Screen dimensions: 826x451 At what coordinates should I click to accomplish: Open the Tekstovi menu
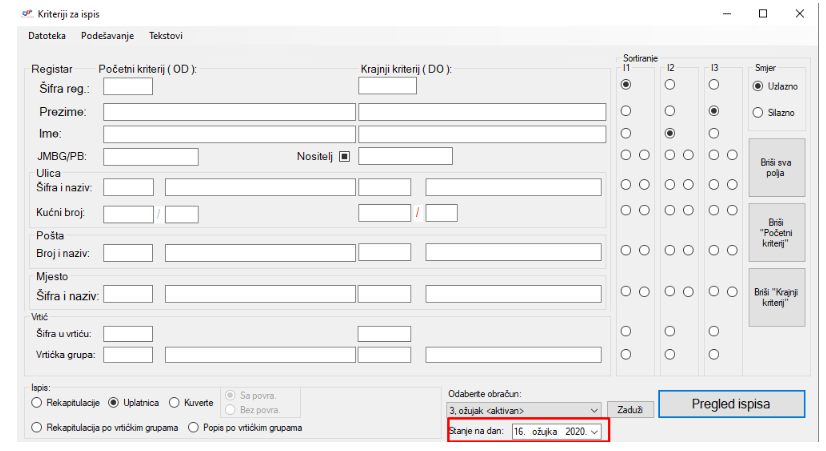click(x=165, y=36)
